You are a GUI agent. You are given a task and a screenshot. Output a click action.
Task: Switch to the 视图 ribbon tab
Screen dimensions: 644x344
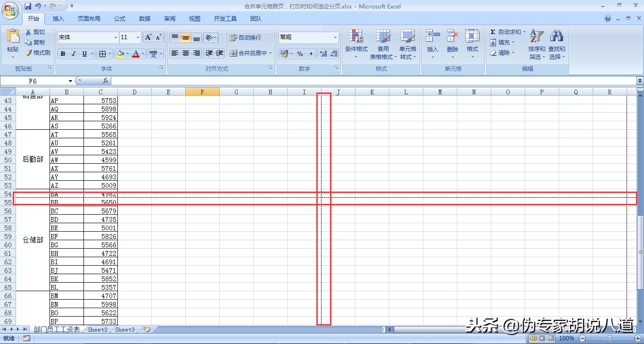pyautogui.click(x=195, y=19)
